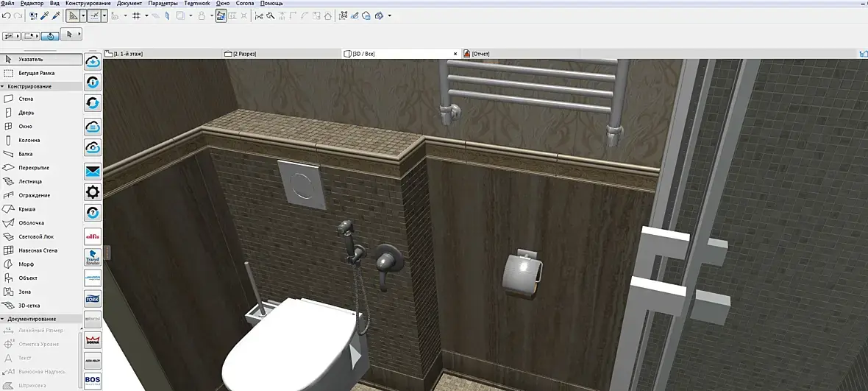Select the Объект object tool
Viewport: 868px width, 391px height.
(x=41, y=278)
